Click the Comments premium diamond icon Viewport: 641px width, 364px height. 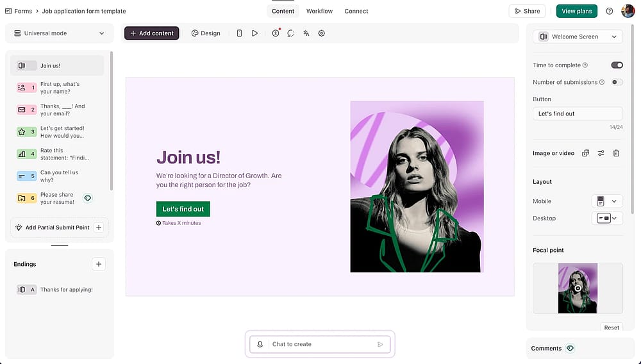click(x=570, y=349)
